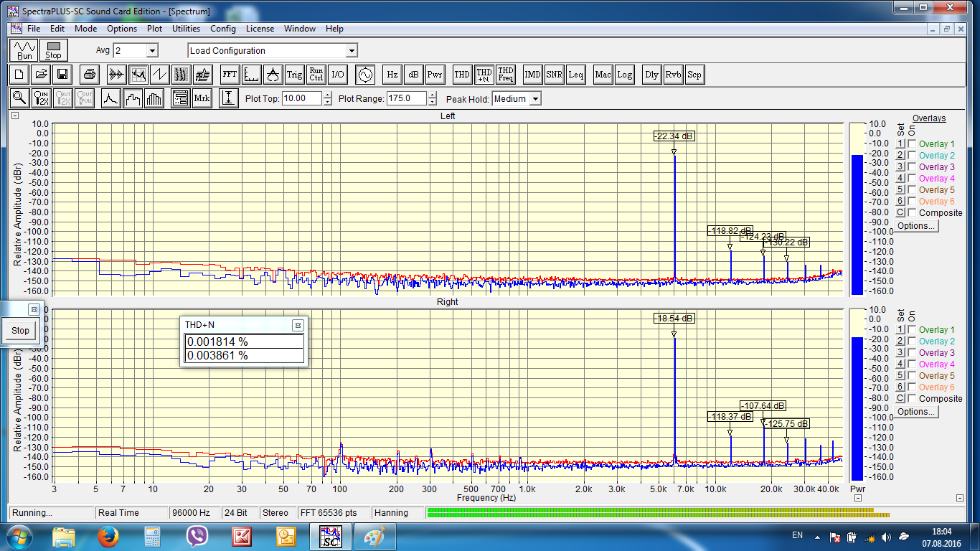Click the print icon in toolbar
Image resolution: width=980 pixels, height=551 pixels.
pos(90,74)
